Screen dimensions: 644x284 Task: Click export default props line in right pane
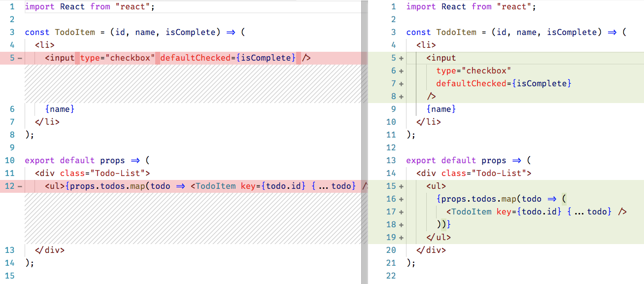point(469,161)
